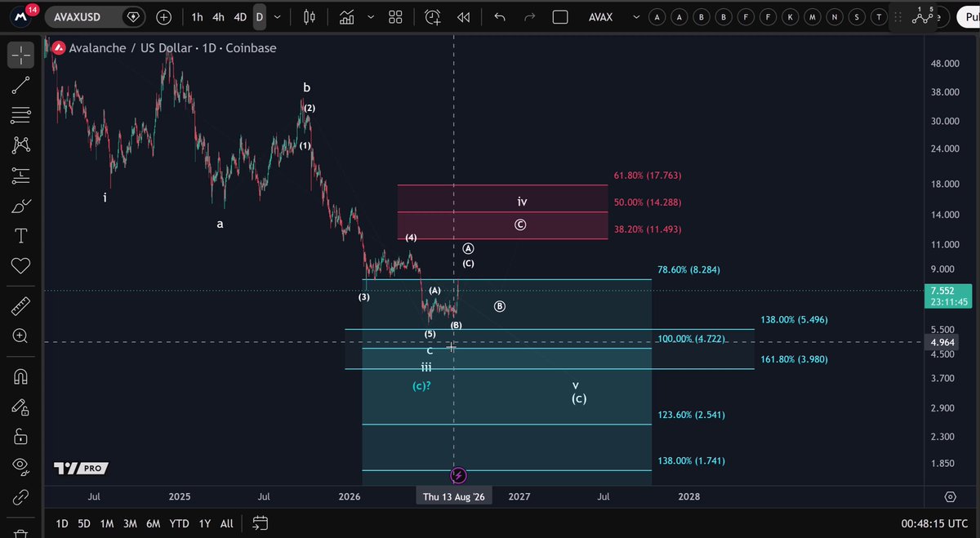Click the circled S toolbar shortcut
This screenshot has height=538, width=980.
[856, 17]
